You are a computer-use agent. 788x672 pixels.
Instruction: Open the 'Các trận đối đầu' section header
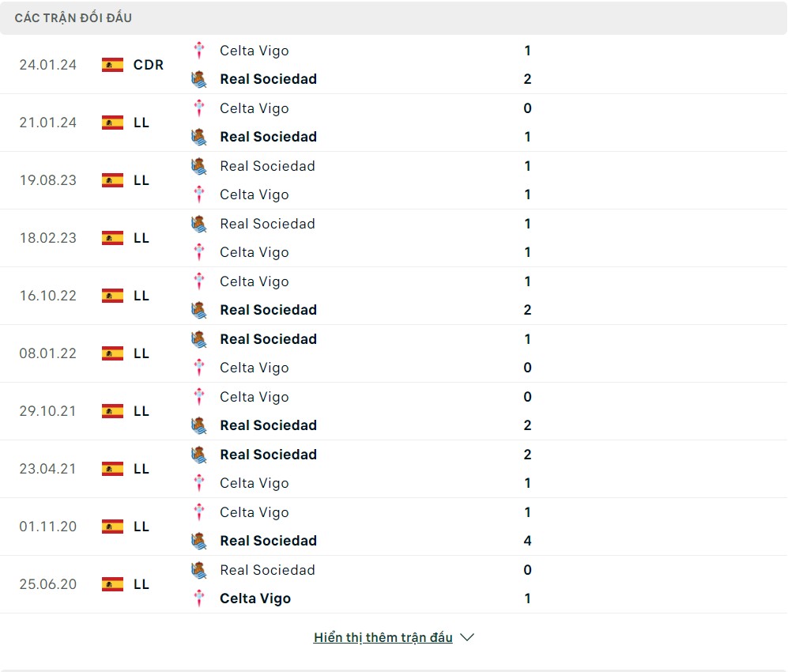(73, 17)
